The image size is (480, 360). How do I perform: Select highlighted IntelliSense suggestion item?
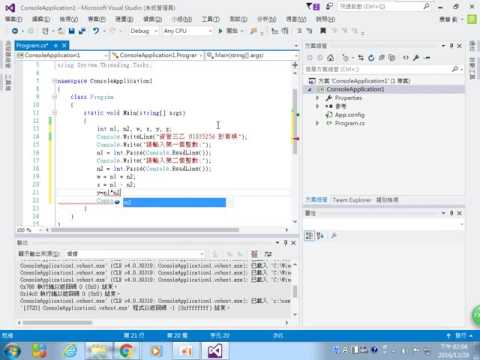(x=174, y=202)
